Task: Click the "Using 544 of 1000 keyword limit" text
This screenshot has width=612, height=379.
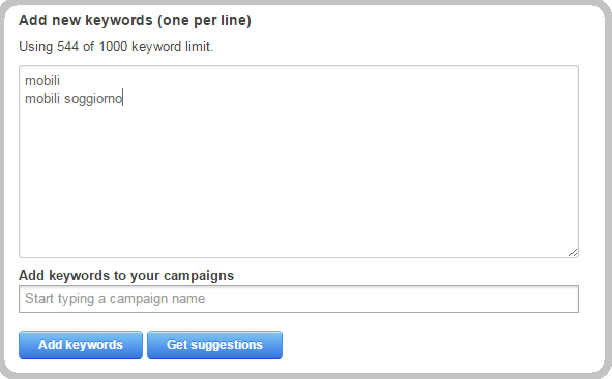Action: click(x=116, y=46)
